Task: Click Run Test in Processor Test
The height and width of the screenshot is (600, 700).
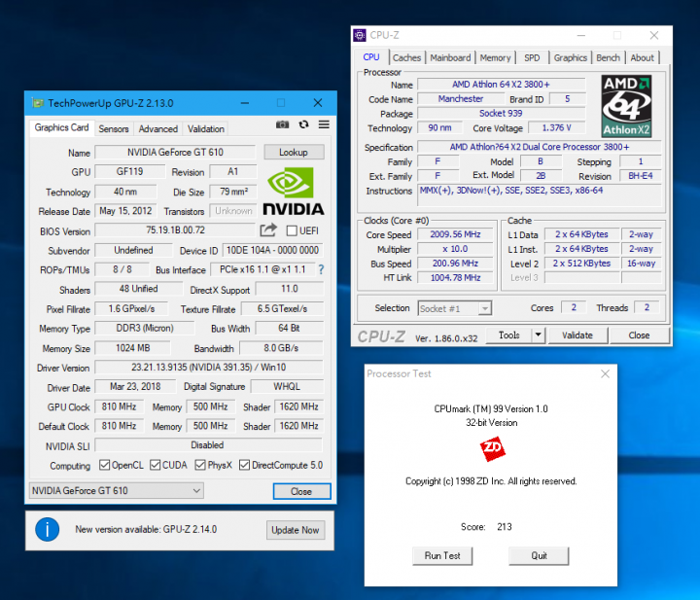Action: click(442, 556)
